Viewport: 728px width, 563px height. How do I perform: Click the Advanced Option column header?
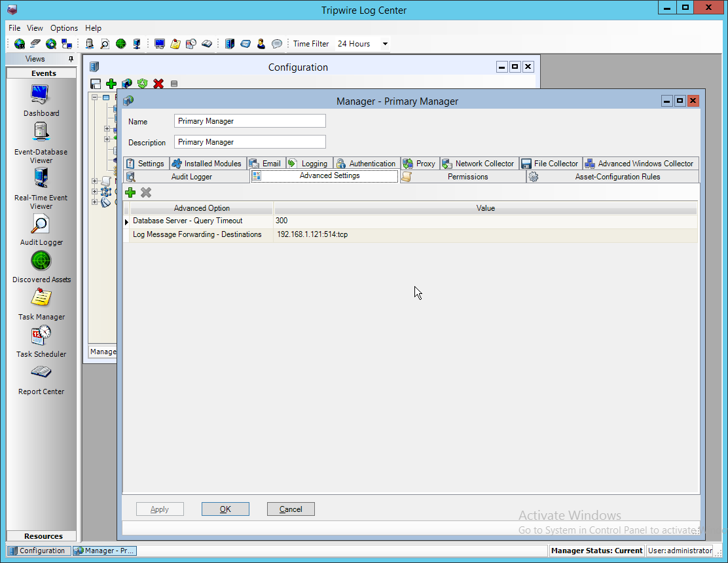[202, 208]
